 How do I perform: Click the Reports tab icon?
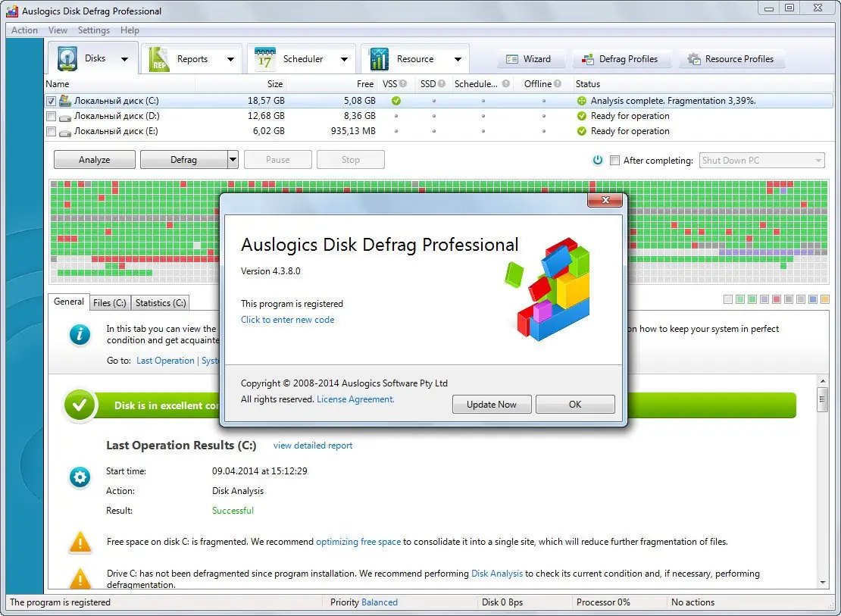[159, 59]
